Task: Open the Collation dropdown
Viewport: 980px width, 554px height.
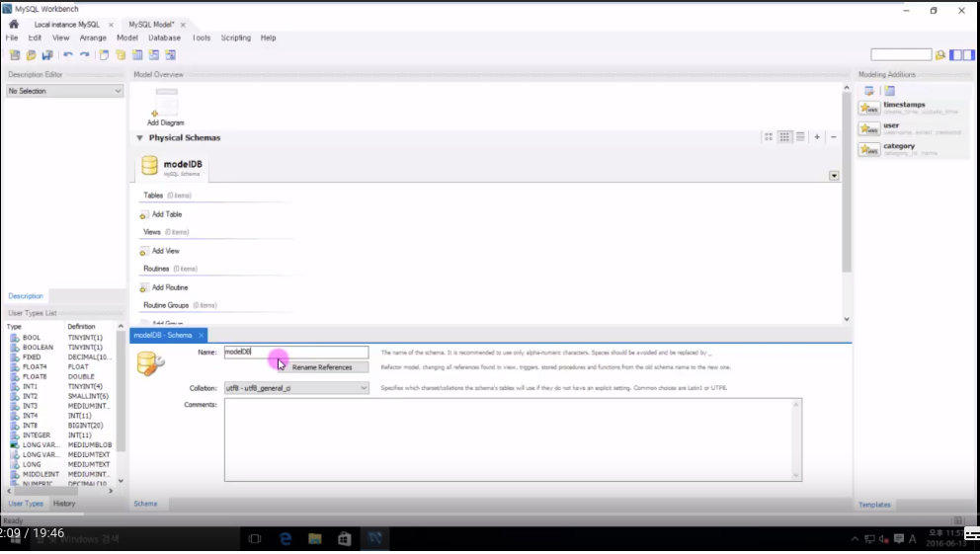Action: [296, 388]
